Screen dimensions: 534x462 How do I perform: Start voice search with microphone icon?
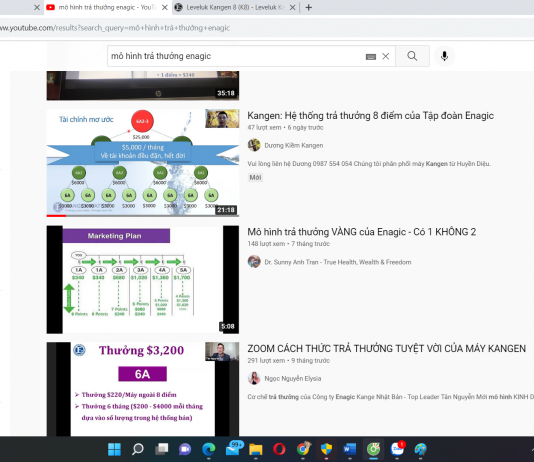tap(444, 56)
